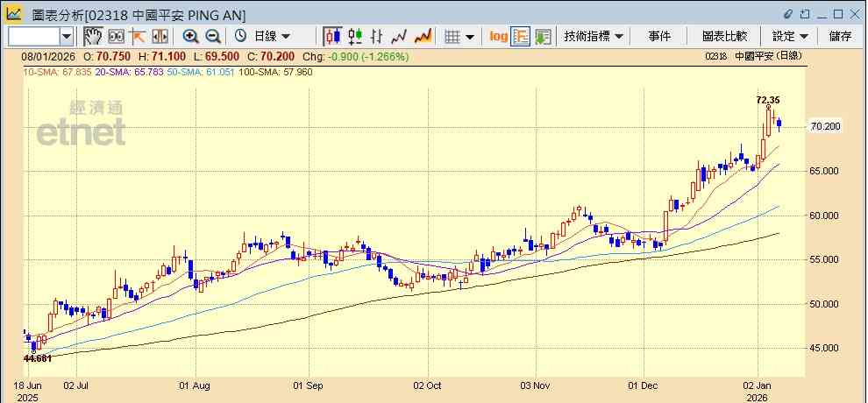Click the horizontal split arrows icon
The width and height of the screenshot is (868, 403).
(160, 37)
